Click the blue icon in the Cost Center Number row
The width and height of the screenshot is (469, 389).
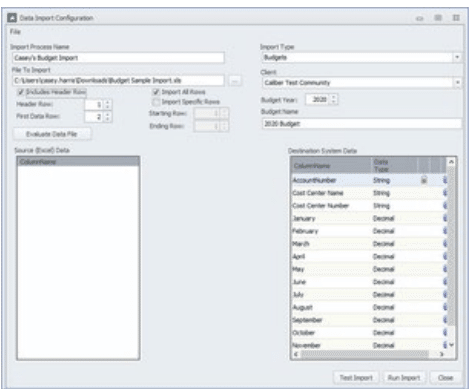point(445,205)
